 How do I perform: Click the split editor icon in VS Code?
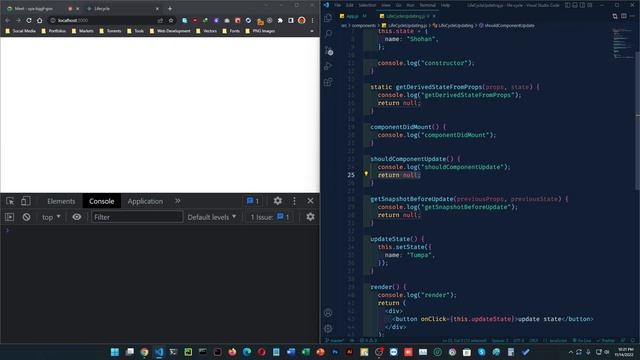pyautogui.click(x=624, y=16)
